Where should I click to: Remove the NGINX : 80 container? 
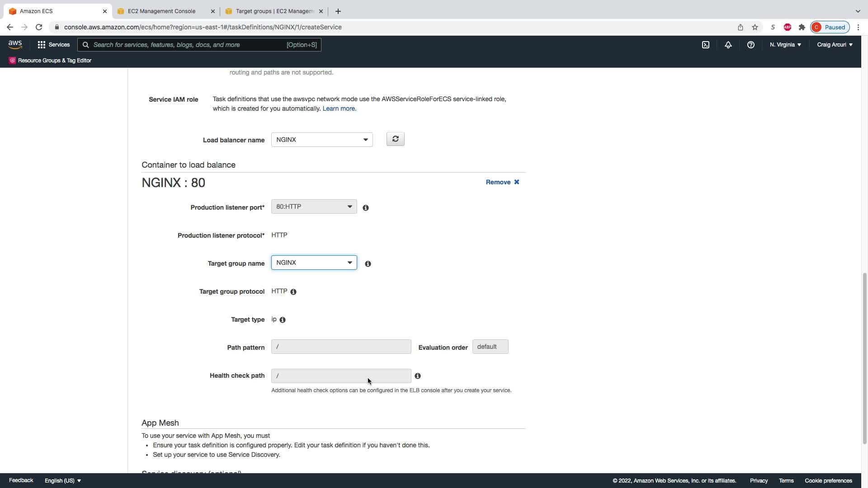(x=502, y=182)
